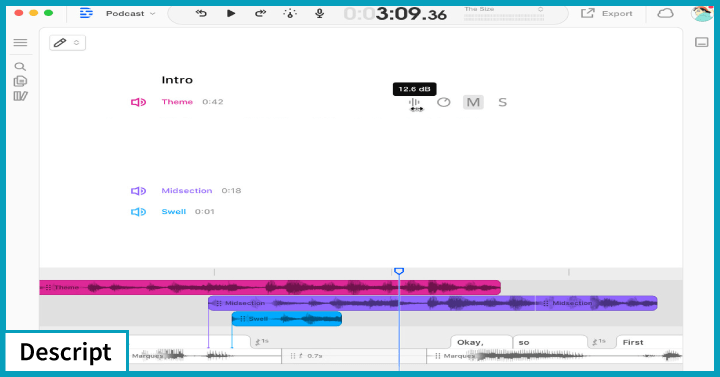This screenshot has width=720, height=377.
Task: Solo the Theme track with S
Action: tap(502, 102)
